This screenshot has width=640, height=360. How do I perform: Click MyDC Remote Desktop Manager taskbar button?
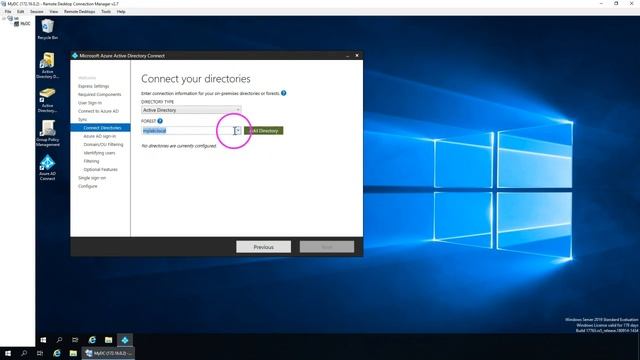coord(108,353)
